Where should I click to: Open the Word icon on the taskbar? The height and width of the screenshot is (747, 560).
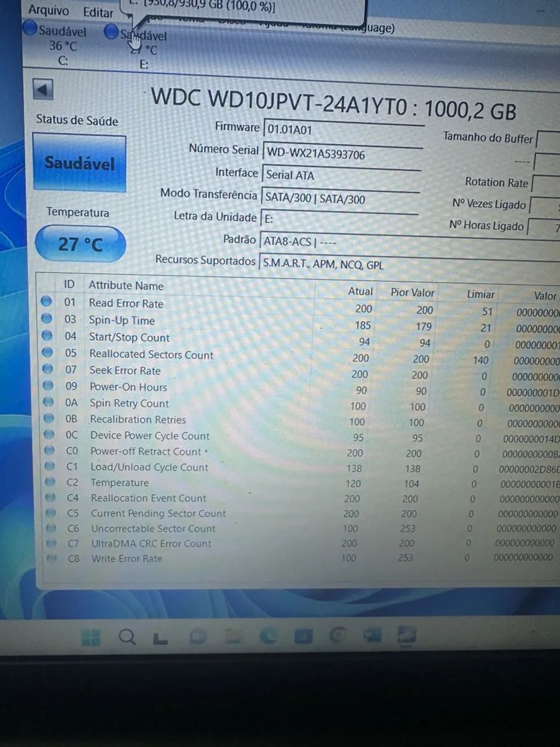click(x=372, y=634)
